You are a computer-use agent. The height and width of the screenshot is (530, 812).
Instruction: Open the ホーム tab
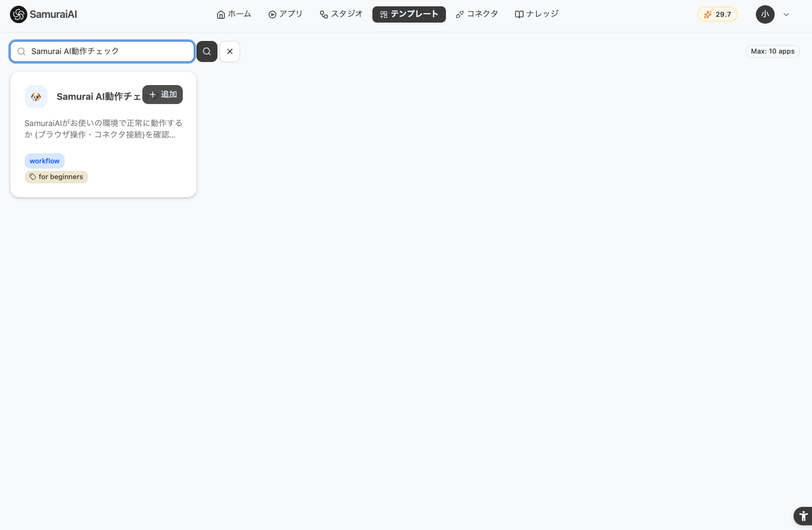tap(234, 14)
